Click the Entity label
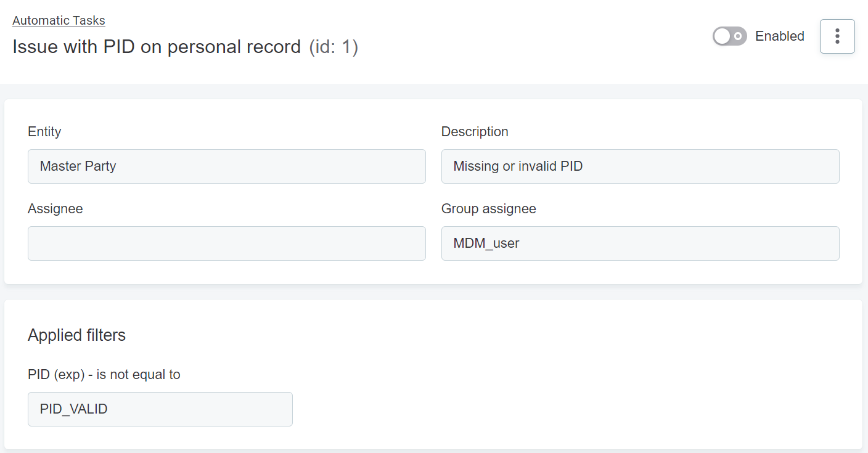The height and width of the screenshot is (453, 868). coord(44,131)
